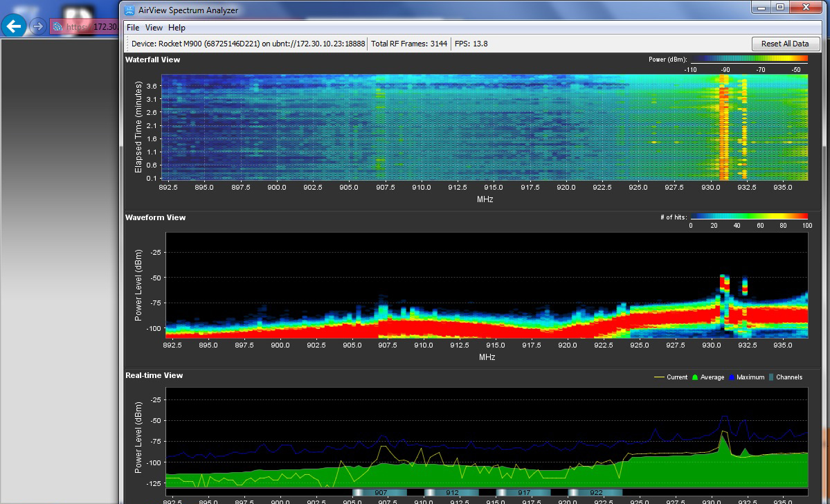Open the File menu
This screenshot has width=830, height=504.
coord(133,28)
